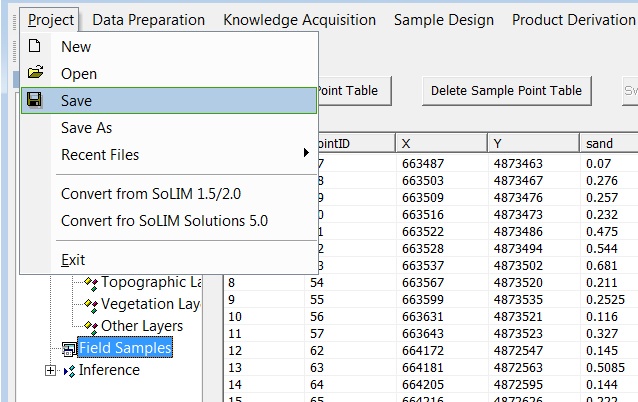Expand the Inference tree node

pyautogui.click(x=50, y=371)
